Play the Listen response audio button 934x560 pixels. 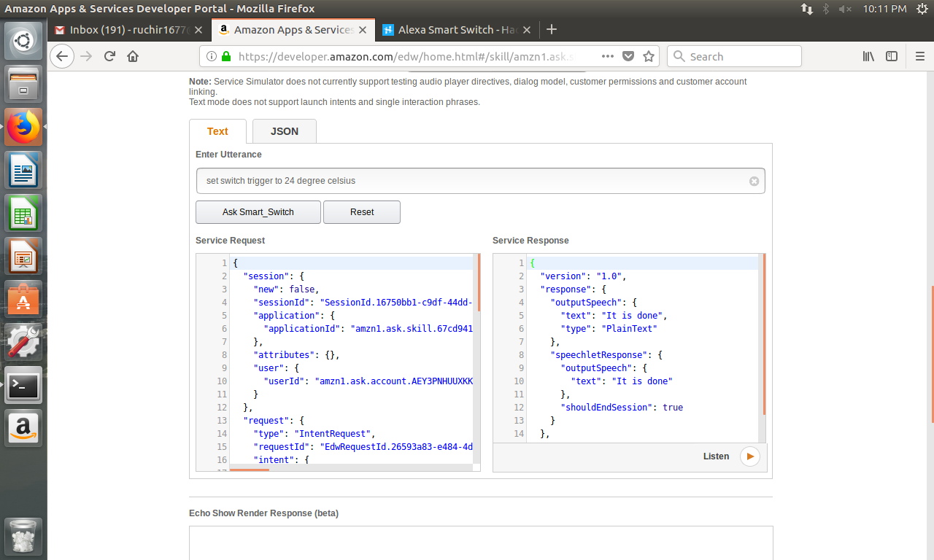(x=749, y=456)
